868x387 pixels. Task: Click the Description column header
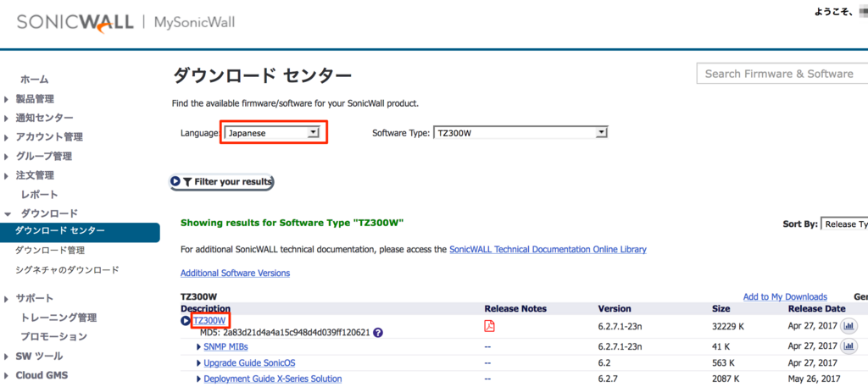[205, 308]
